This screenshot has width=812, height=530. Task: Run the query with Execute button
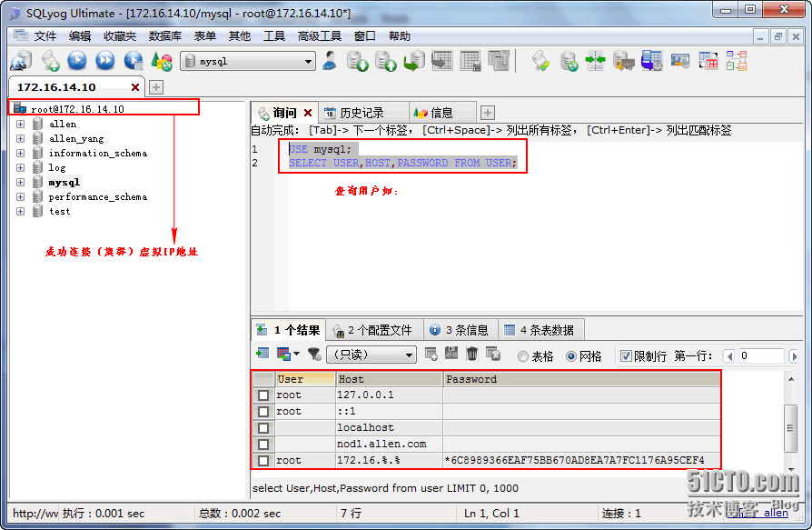77,61
